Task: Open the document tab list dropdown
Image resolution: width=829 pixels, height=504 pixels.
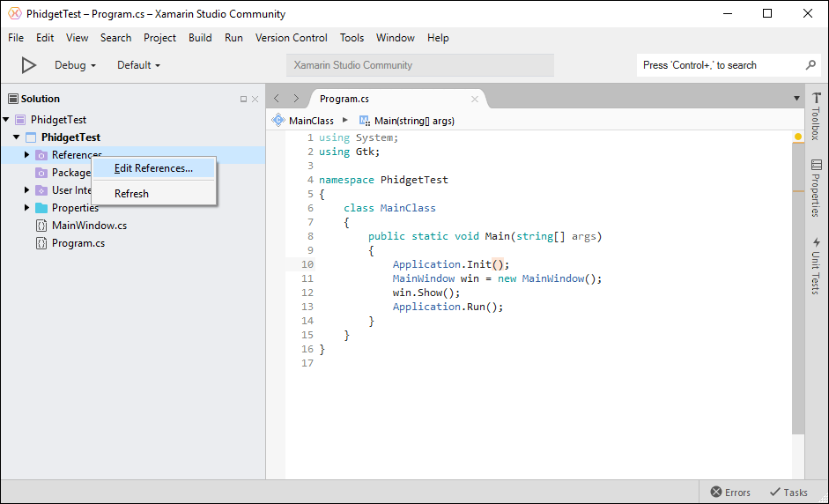Action: click(x=796, y=99)
